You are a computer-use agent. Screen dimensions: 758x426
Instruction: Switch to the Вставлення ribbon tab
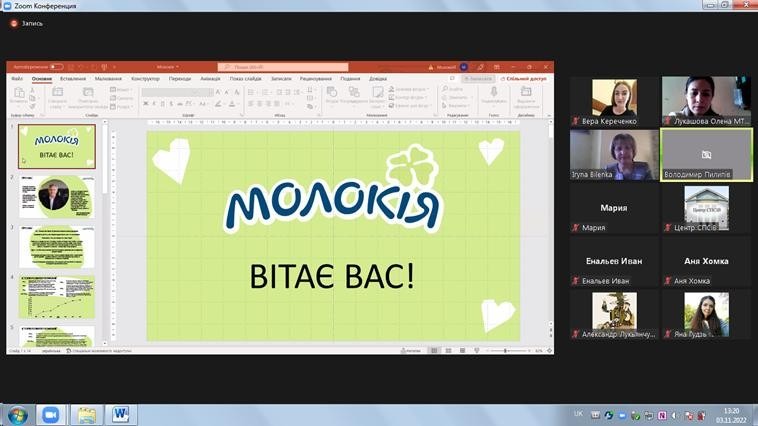pos(73,78)
